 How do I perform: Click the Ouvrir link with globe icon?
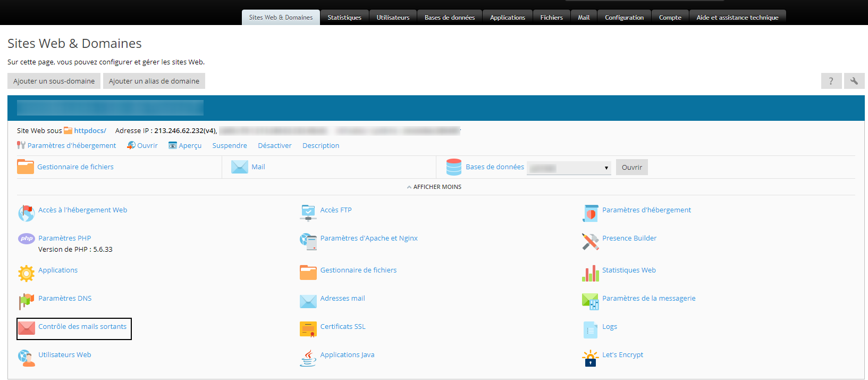147,145
